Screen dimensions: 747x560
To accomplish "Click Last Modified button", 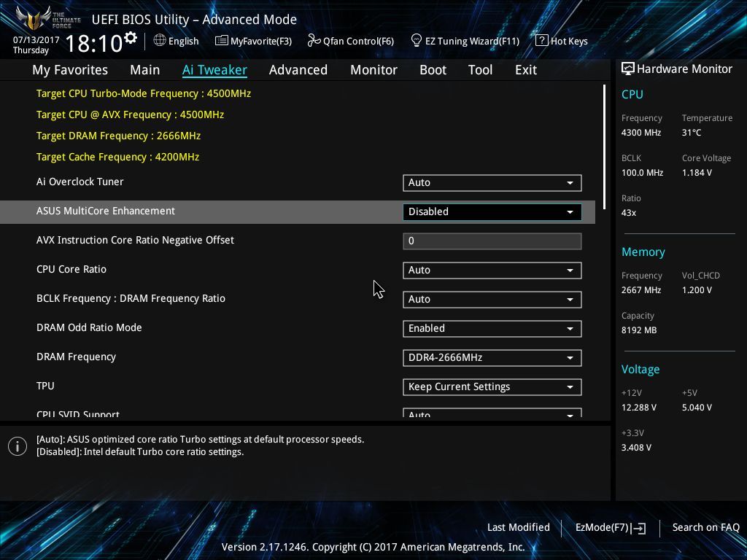I will click(519, 527).
